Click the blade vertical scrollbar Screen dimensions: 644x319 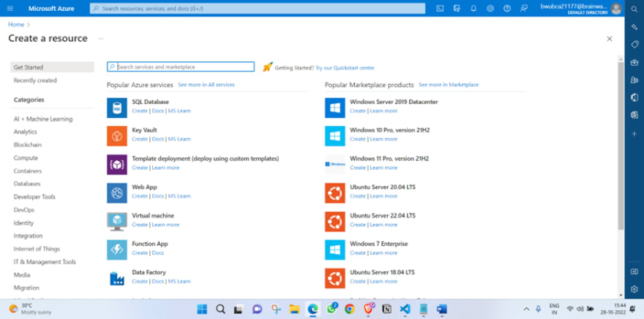pyautogui.click(x=621, y=146)
